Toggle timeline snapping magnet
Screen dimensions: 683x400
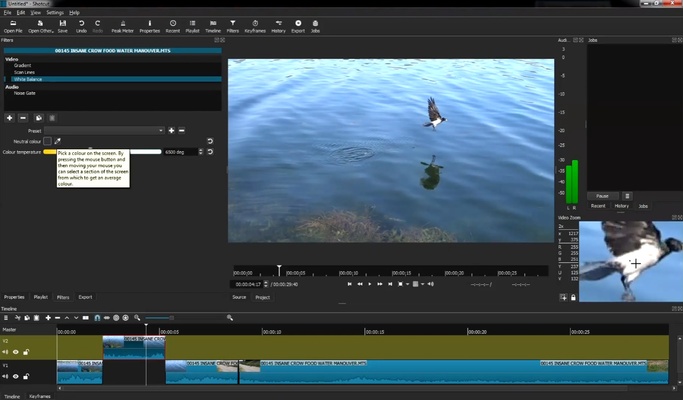[97, 318]
